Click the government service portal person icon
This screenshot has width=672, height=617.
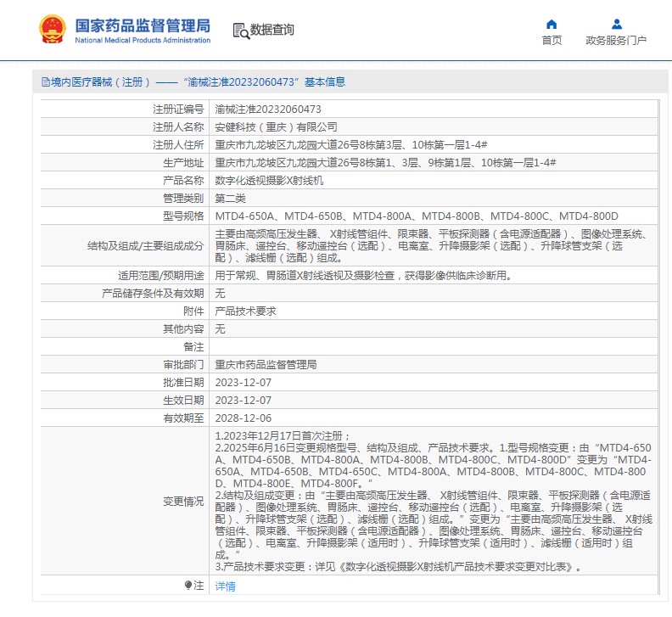616,24
